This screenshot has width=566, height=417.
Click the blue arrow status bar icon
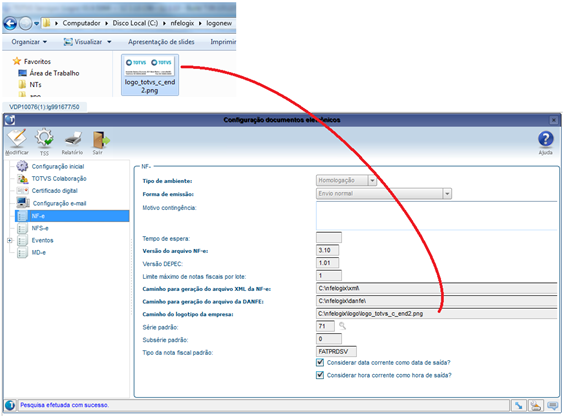point(518,406)
